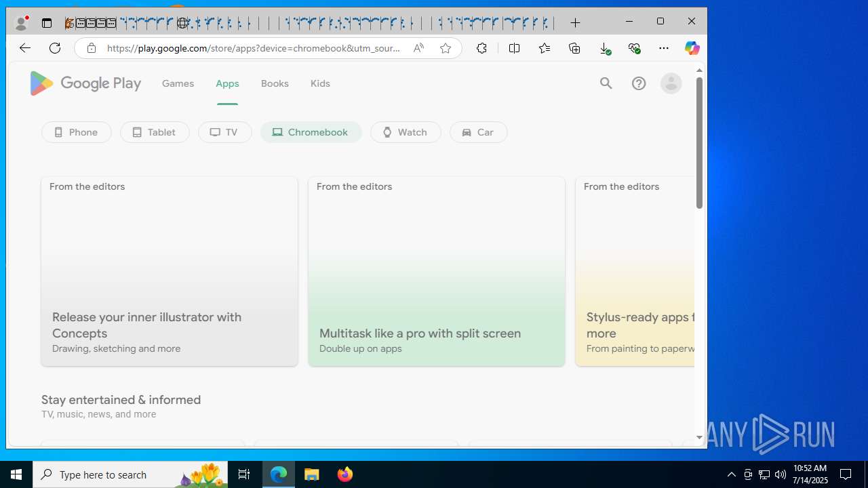Open Edge Settings and more menu
Screen dimensions: 868x488
664,48
